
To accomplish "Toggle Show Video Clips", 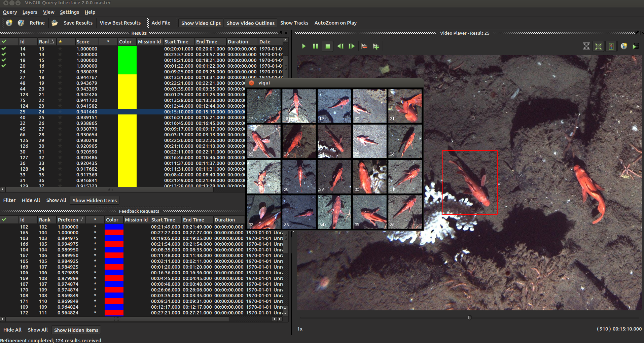I will pyautogui.click(x=201, y=23).
